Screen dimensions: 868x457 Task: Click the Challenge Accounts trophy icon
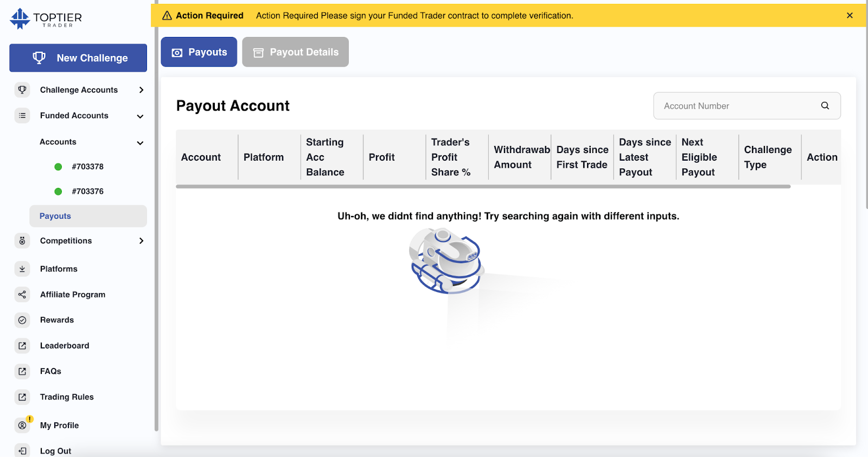coord(22,90)
